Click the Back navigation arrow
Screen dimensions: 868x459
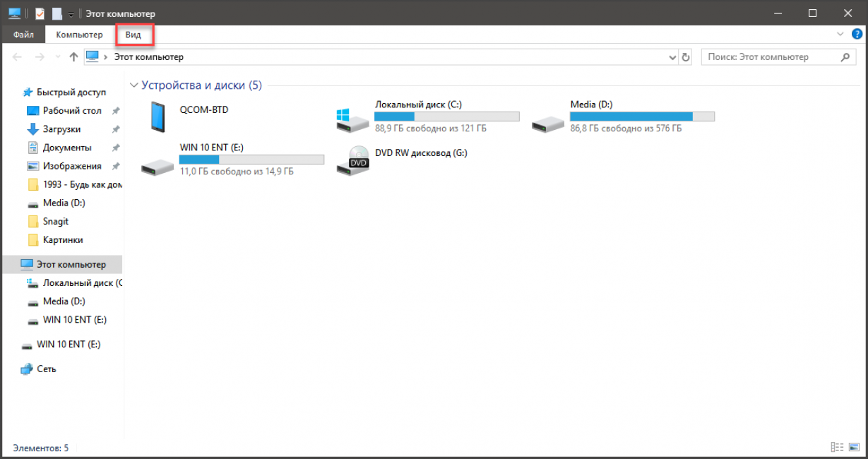18,57
